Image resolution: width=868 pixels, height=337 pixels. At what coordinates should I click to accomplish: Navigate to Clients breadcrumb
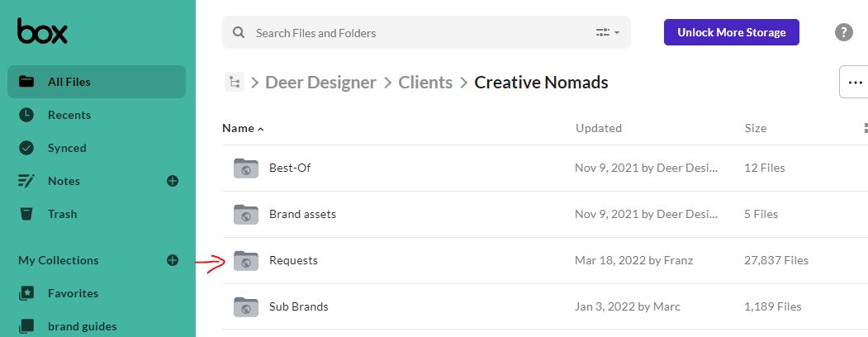point(425,83)
